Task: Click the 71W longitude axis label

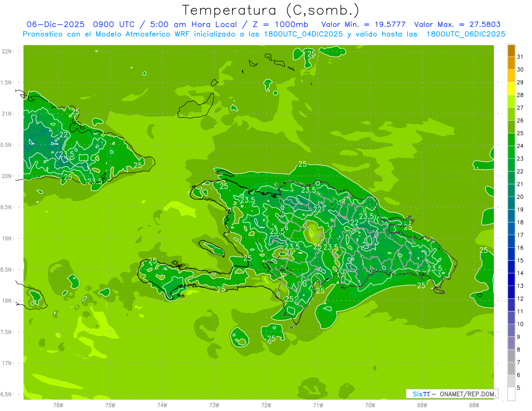Action: point(318,405)
